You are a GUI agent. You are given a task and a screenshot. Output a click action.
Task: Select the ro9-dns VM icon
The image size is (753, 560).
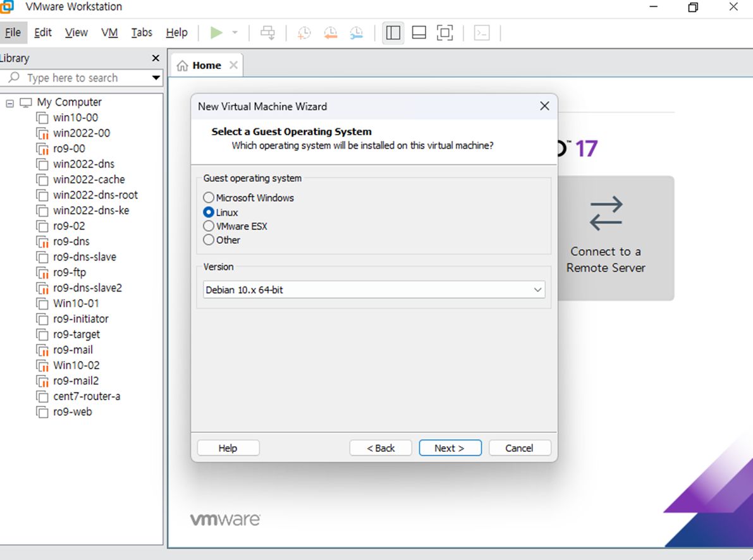[42, 241]
